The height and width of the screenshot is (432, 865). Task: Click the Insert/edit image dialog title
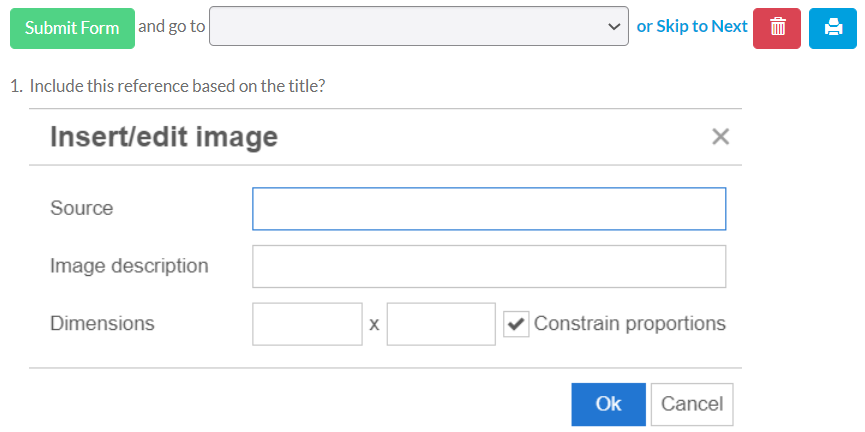(x=164, y=137)
